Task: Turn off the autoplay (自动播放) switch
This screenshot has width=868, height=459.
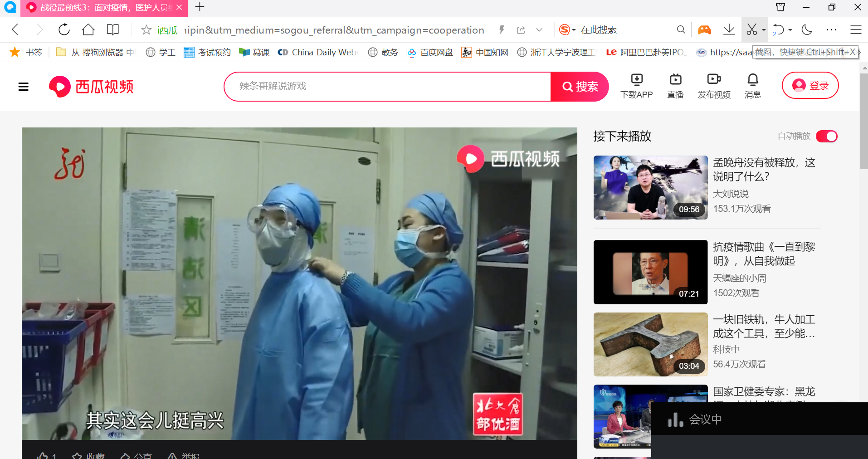Action: click(x=826, y=137)
